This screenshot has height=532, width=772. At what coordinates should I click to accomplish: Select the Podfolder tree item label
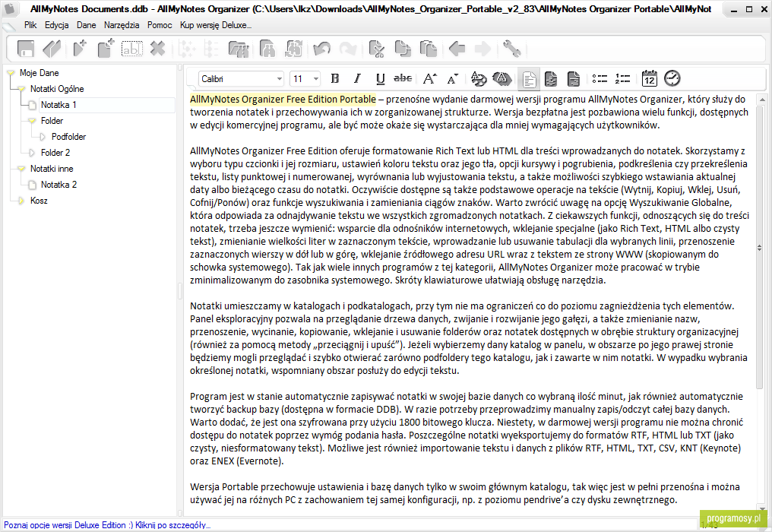coord(69,137)
